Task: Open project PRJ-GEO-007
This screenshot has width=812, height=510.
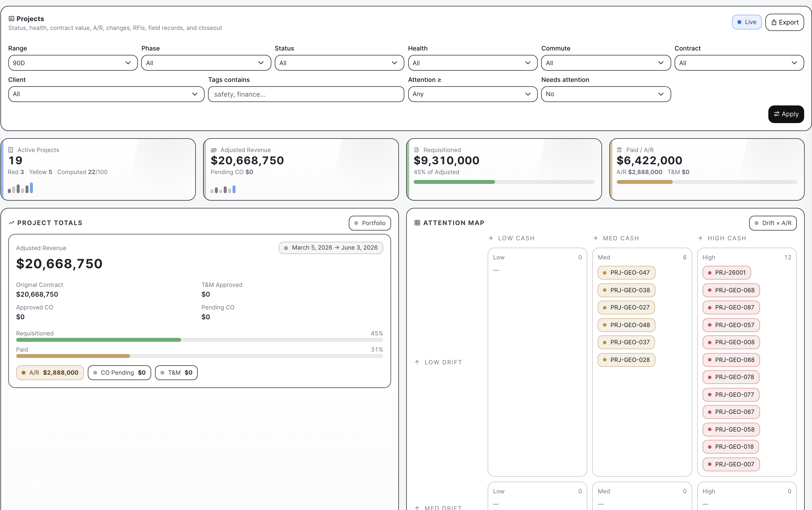Action: click(x=731, y=464)
